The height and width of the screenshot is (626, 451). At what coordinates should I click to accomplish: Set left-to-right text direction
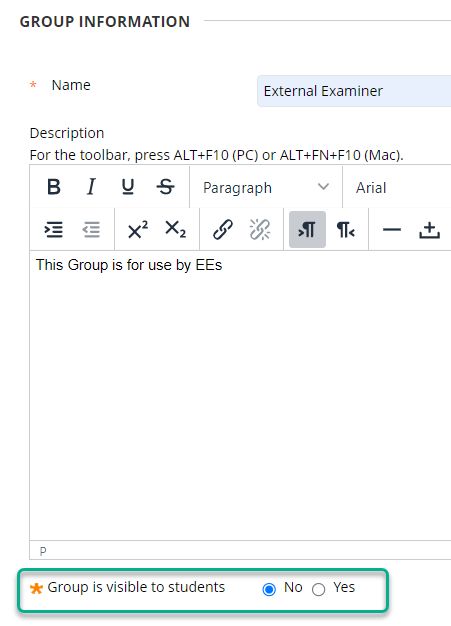[307, 230]
